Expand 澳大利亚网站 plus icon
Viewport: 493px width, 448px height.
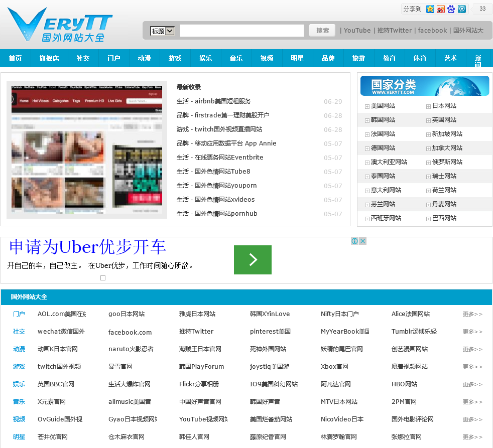[x=367, y=163]
